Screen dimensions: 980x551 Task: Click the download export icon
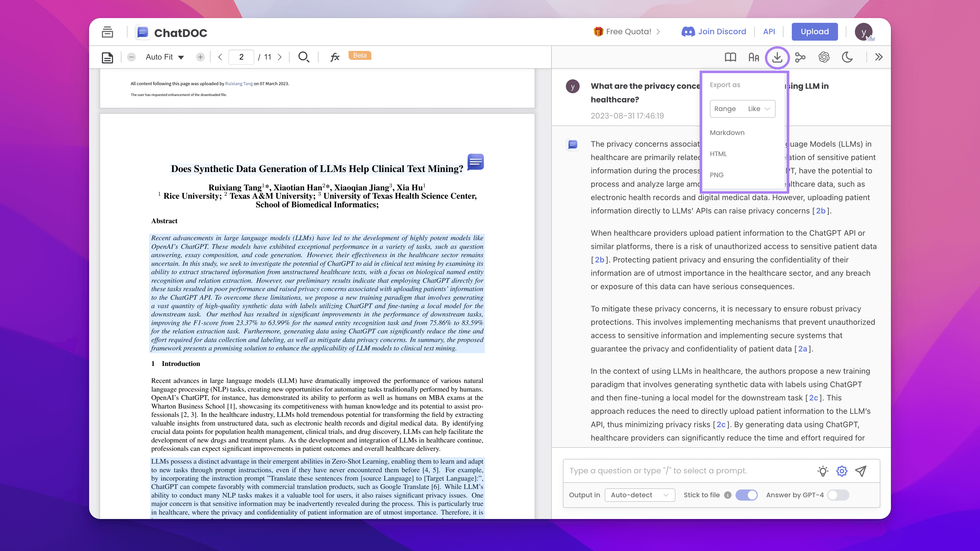pos(777,57)
